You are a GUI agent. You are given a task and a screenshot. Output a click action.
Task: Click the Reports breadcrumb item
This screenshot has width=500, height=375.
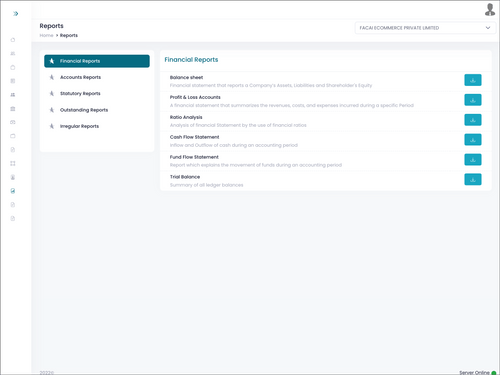(69, 35)
